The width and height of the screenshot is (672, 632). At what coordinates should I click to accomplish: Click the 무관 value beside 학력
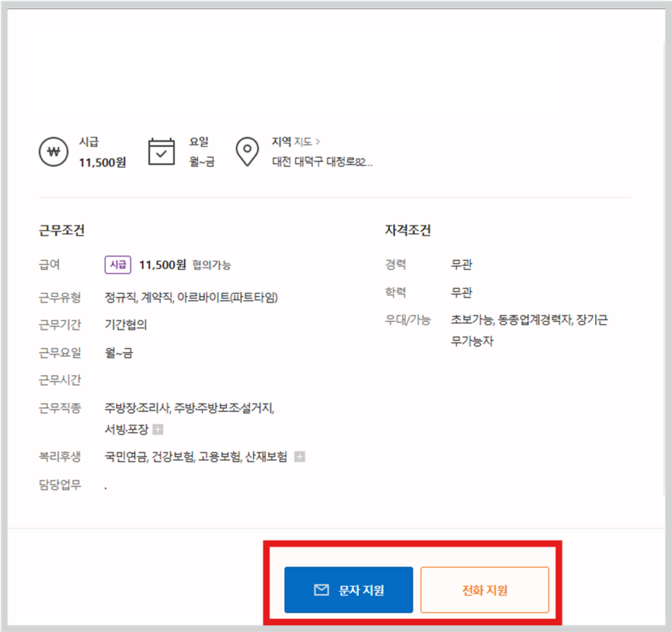pos(461,292)
